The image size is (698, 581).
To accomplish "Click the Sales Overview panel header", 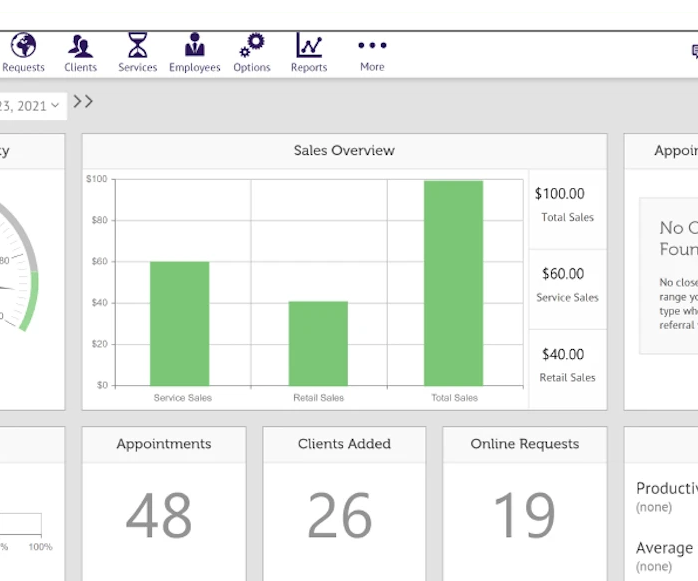I will [x=344, y=151].
